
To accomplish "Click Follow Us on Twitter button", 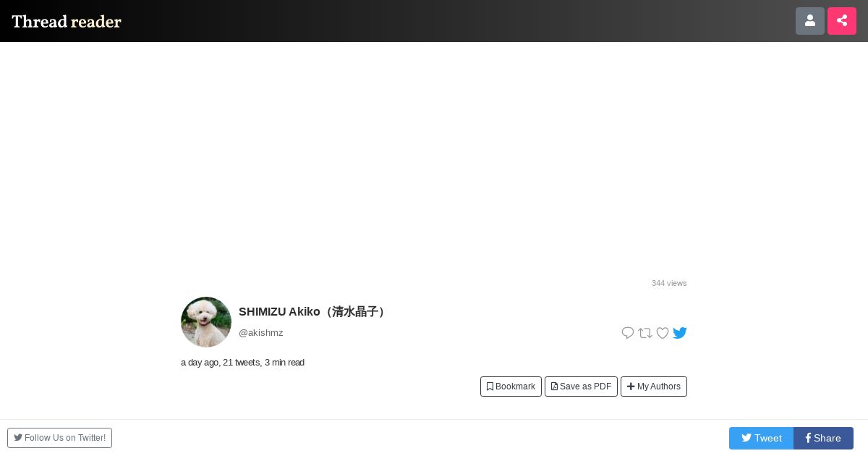I will 59,438.
